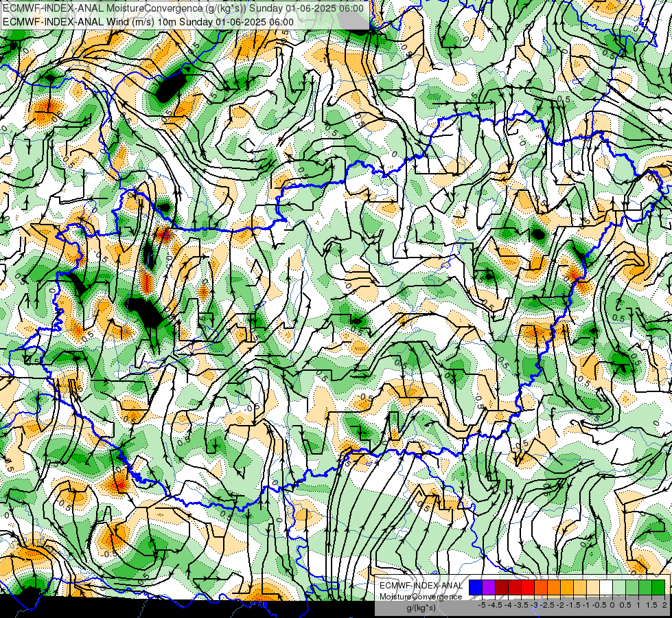
Task: Click the darkest green swatch ending at 2
Action: coord(658,588)
